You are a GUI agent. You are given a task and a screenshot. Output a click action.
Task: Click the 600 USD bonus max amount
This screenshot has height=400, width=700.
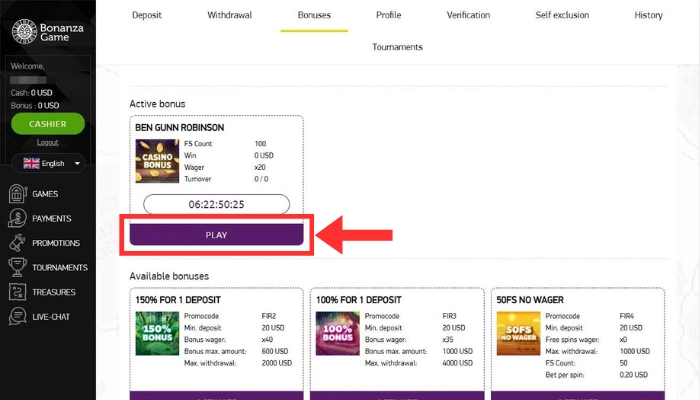point(275,351)
